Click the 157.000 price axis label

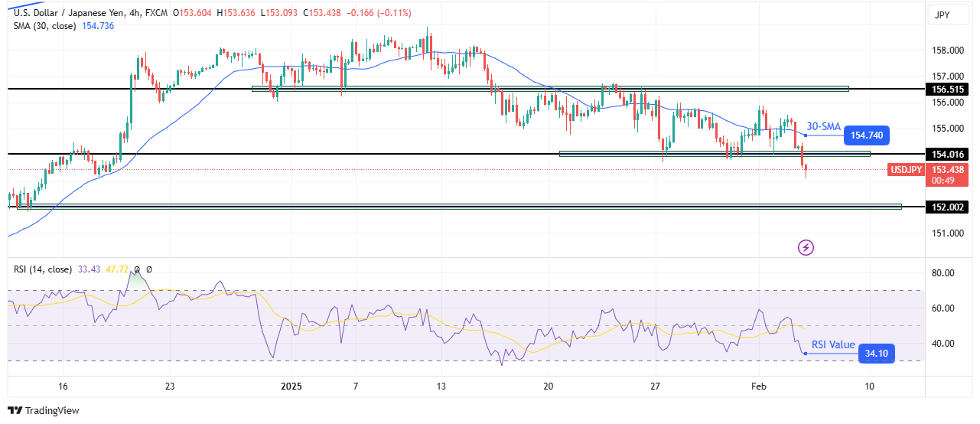(949, 77)
